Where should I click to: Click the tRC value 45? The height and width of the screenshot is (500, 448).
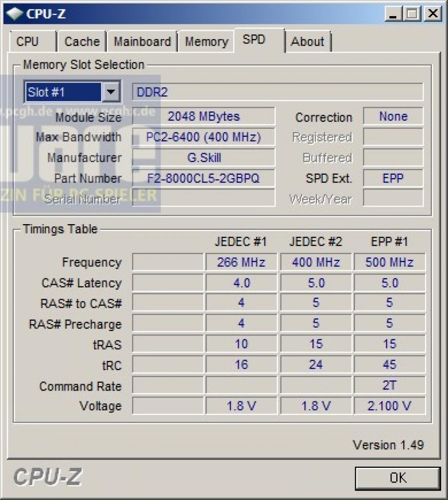(389, 364)
